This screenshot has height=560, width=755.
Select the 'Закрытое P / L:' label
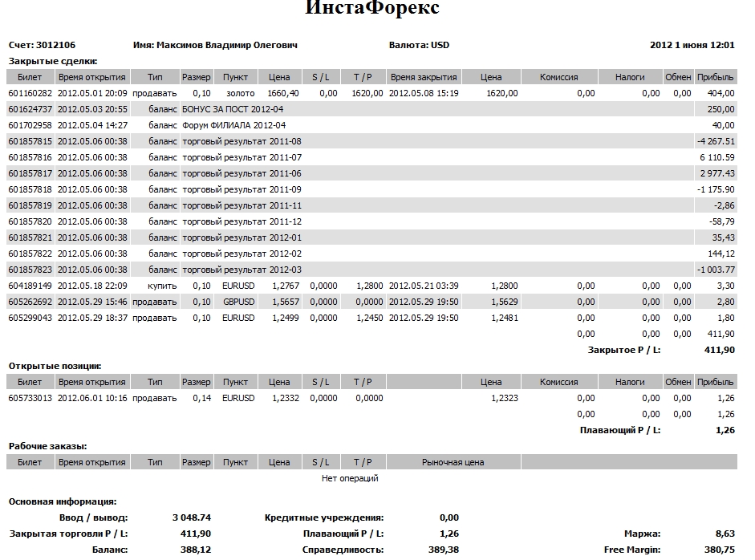tap(624, 350)
